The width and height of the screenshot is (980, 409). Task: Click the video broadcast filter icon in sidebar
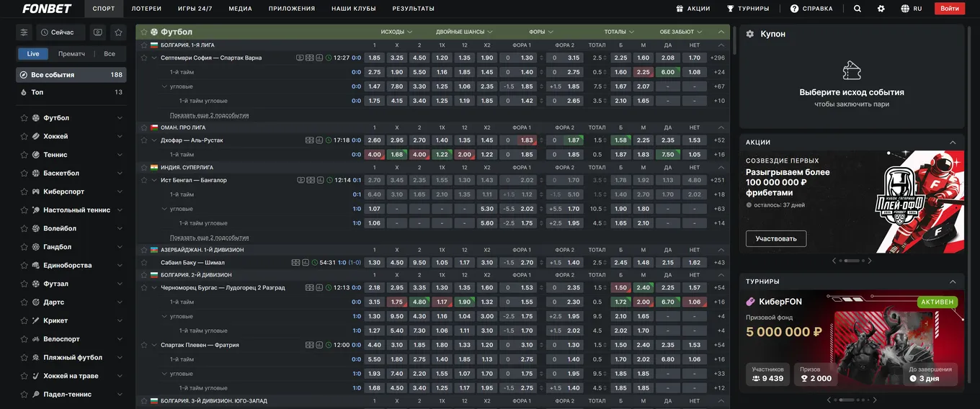coord(98,32)
